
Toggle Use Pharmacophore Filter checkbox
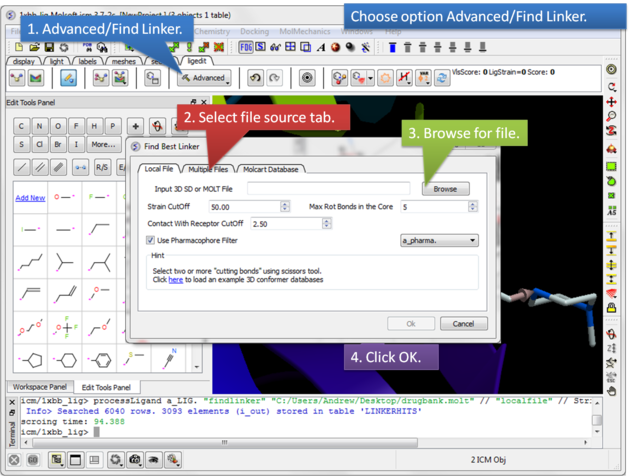click(151, 240)
